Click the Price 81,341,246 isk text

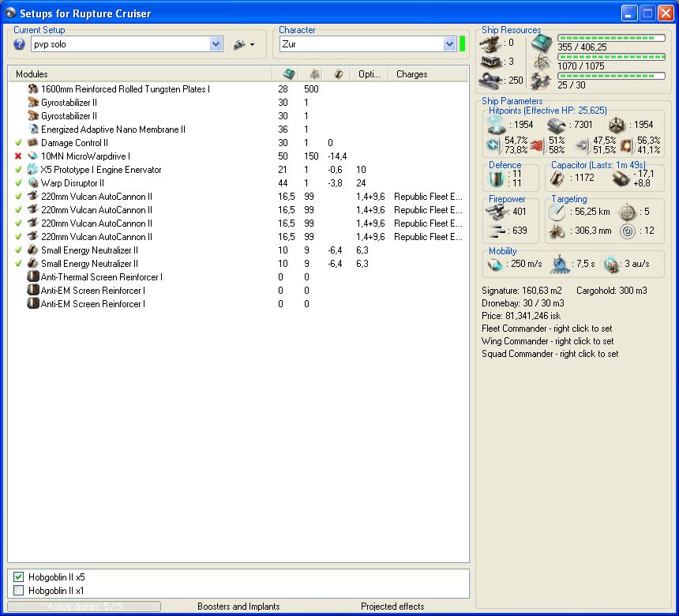point(521,316)
